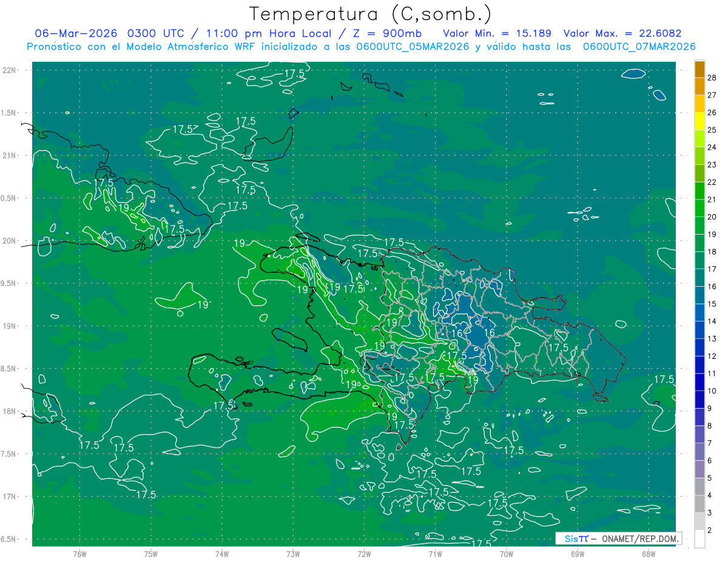
Task: Click the "68W" longitude axis label
Action: tap(649, 554)
